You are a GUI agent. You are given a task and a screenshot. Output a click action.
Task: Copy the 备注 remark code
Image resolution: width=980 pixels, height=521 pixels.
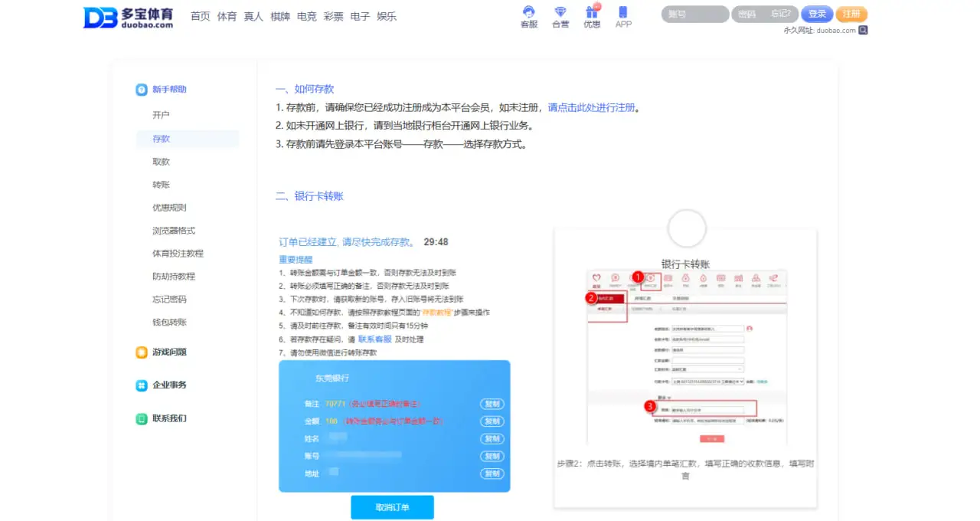tap(492, 404)
